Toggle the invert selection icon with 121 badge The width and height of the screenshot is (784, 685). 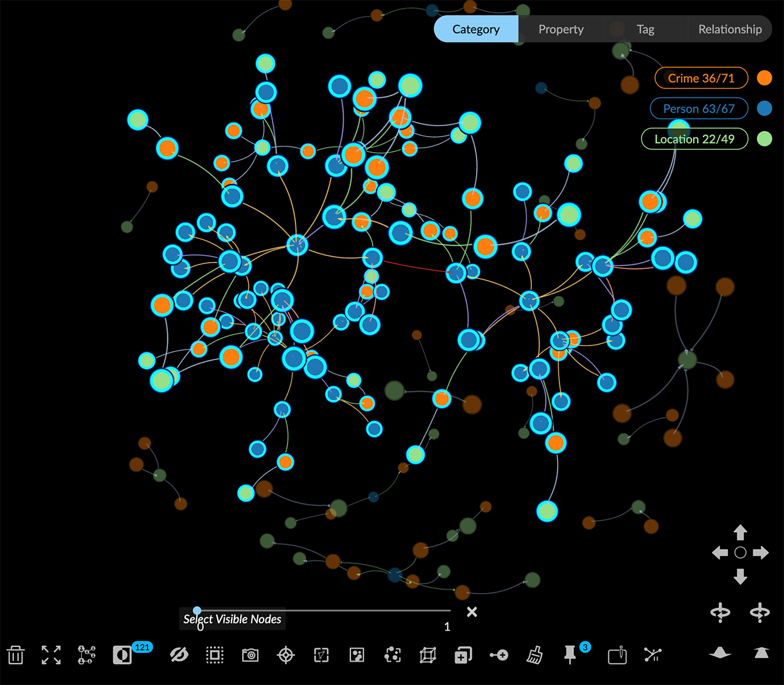[x=123, y=655]
